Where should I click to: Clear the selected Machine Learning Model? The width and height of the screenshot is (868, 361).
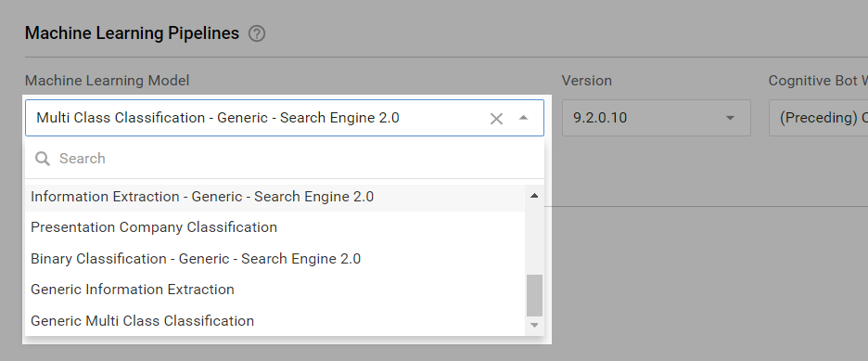[496, 119]
